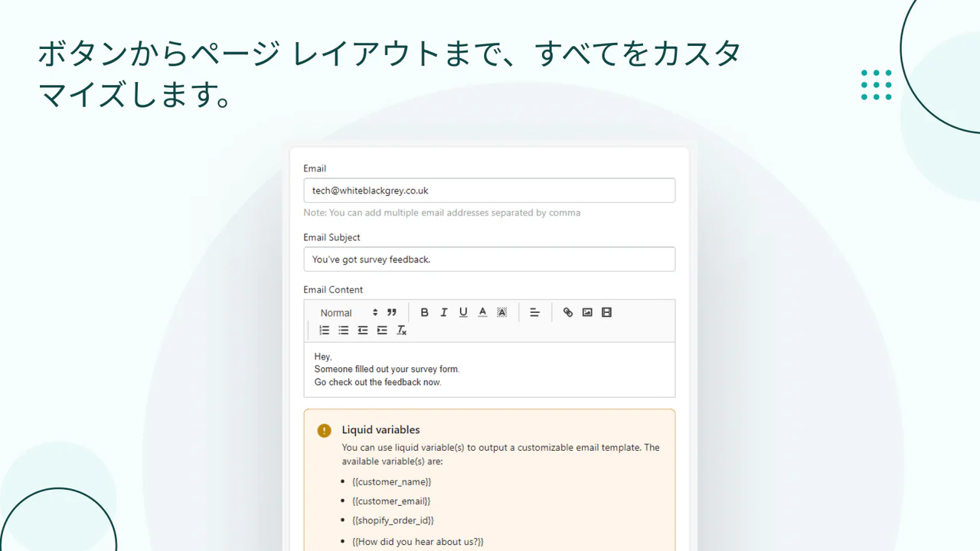Clear text formatting

(x=401, y=331)
